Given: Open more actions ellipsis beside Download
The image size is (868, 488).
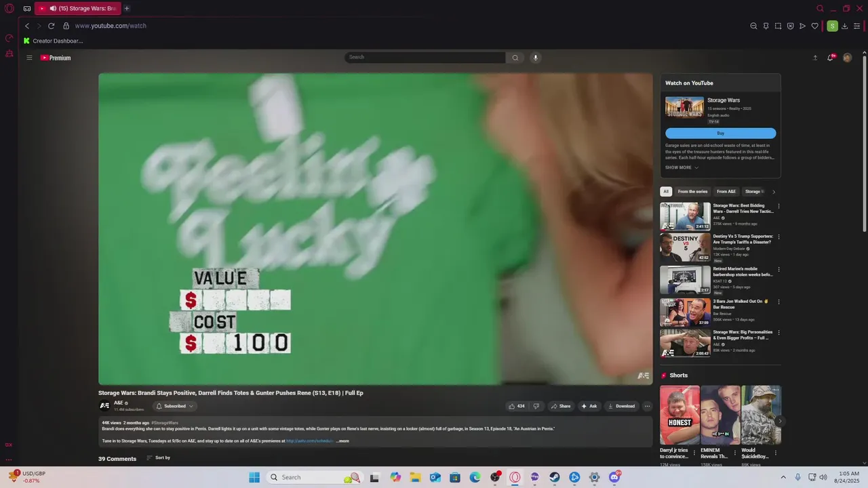Looking at the screenshot, I should (647, 406).
